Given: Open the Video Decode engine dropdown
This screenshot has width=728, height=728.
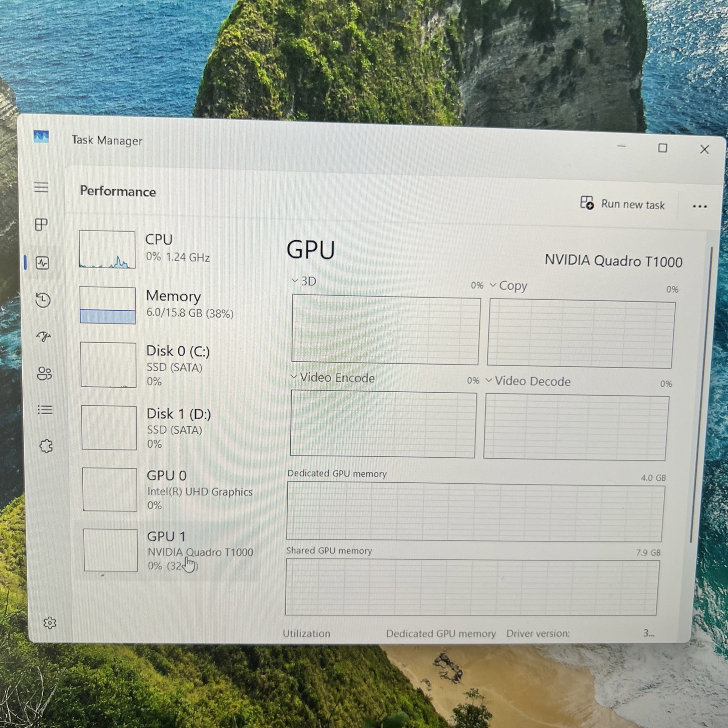Looking at the screenshot, I should (489, 380).
